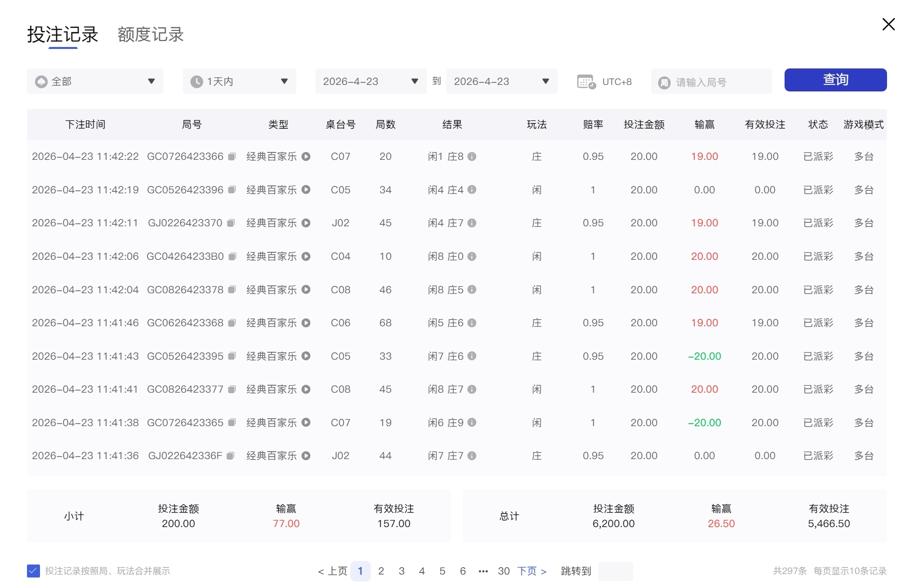Image resolution: width=912 pixels, height=588 pixels.
Task: Toggle merge records by round and play checkbox
Action: [x=33, y=571]
